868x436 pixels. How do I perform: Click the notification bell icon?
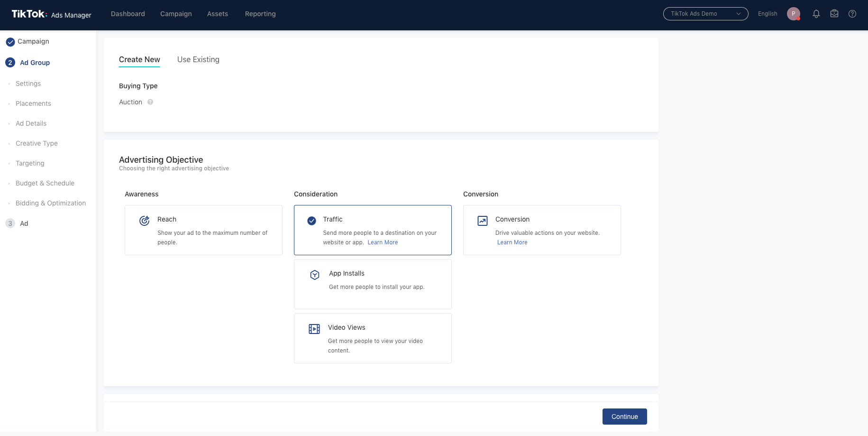[816, 14]
